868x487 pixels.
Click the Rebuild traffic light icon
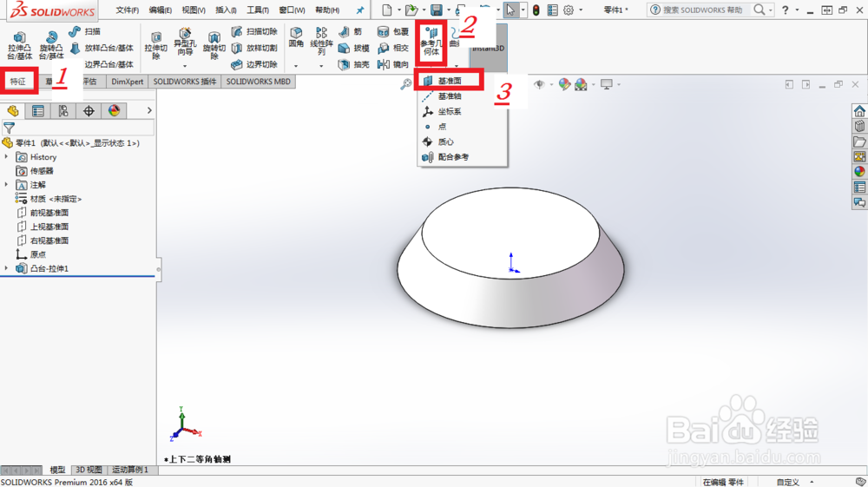pyautogui.click(x=536, y=10)
